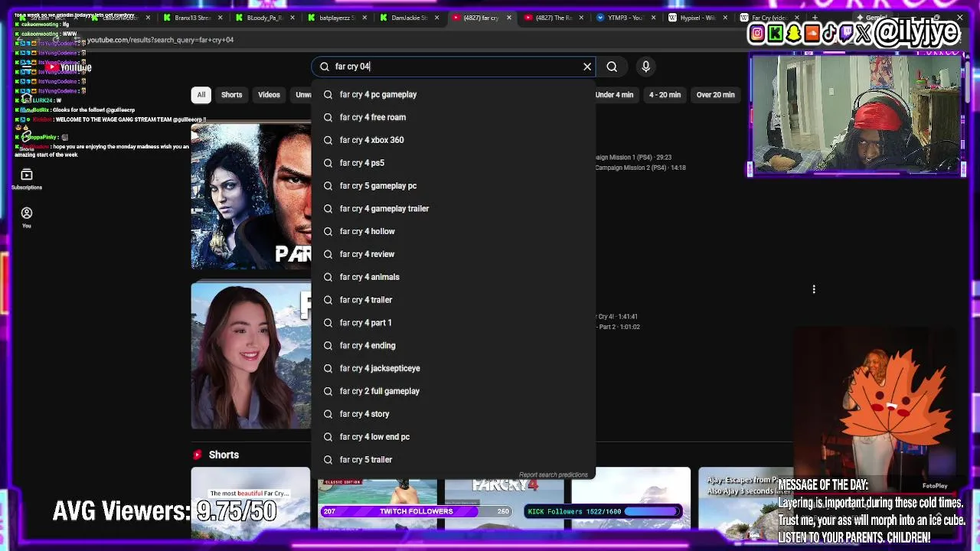Click the red Shorts section logo

[198, 455]
